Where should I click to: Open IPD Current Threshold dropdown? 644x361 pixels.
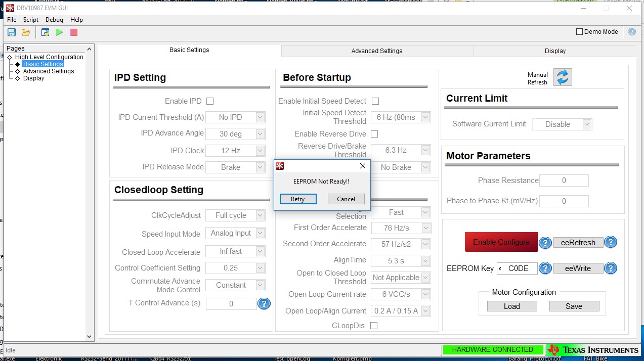tap(235, 117)
